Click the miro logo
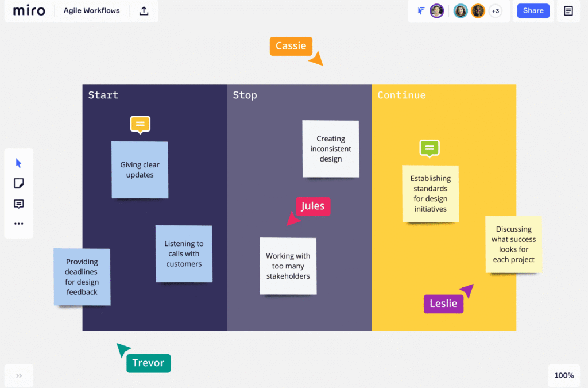 29,11
